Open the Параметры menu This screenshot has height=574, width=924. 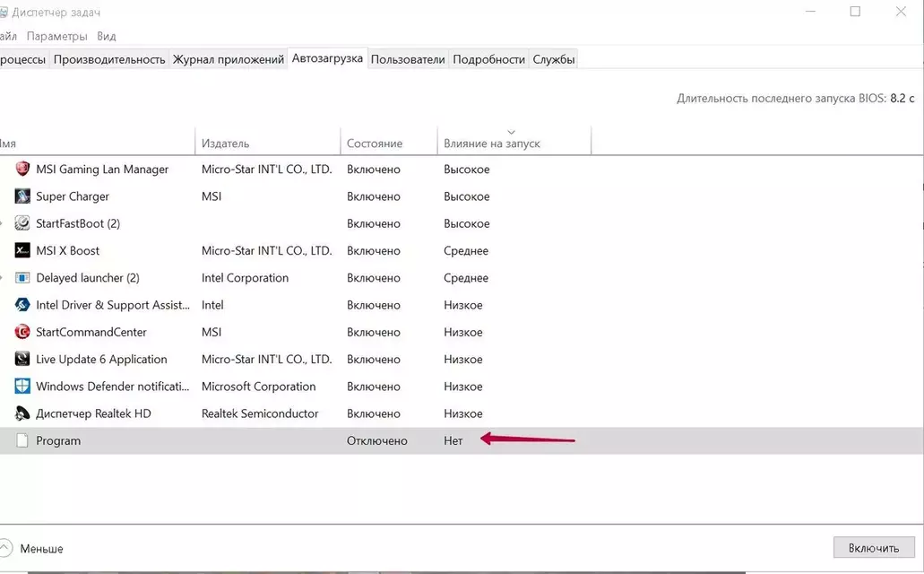57,36
